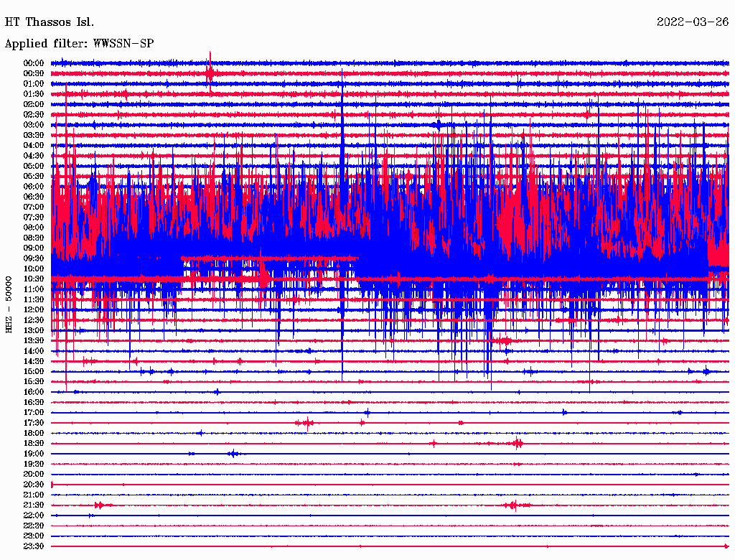The width and height of the screenshot is (735, 560).
Task: Select the 00:00 time label
Action: 34,63
